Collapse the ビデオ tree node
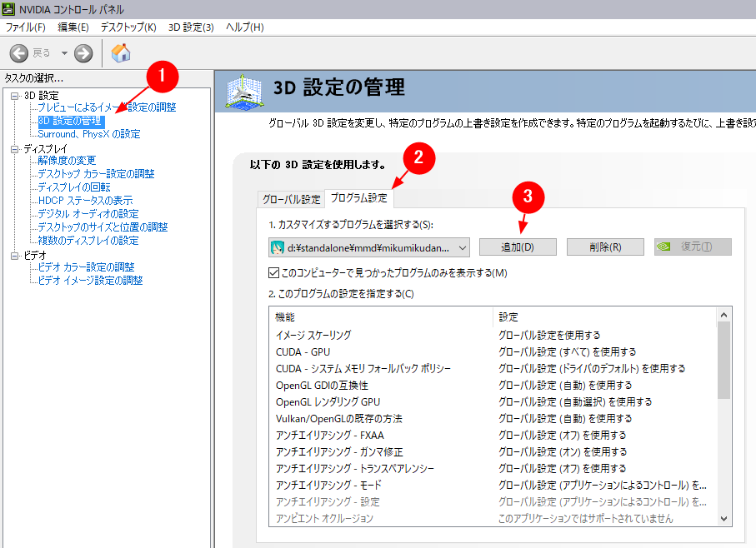Screen dimensions: 756x548 (x=14, y=256)
